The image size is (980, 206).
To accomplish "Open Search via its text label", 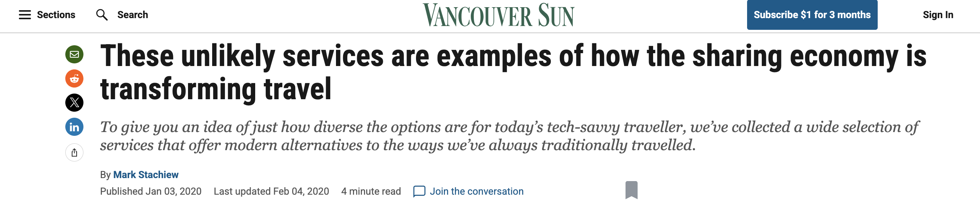I will [133, 15].
